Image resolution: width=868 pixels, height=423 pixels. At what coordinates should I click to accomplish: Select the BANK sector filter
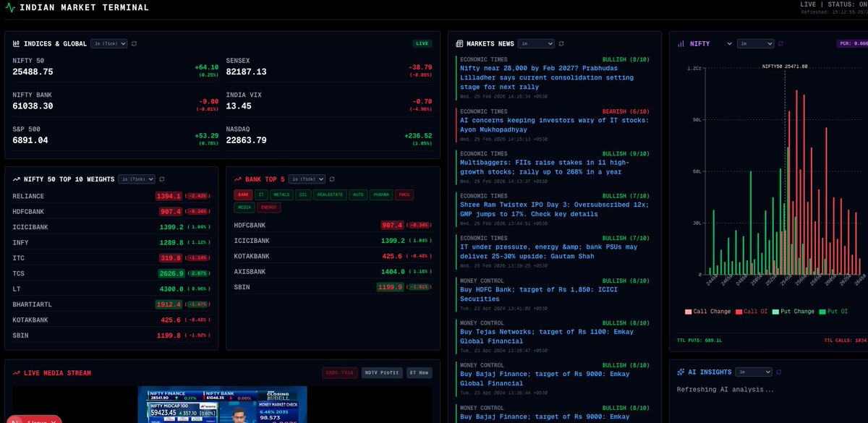pos(243,195)
